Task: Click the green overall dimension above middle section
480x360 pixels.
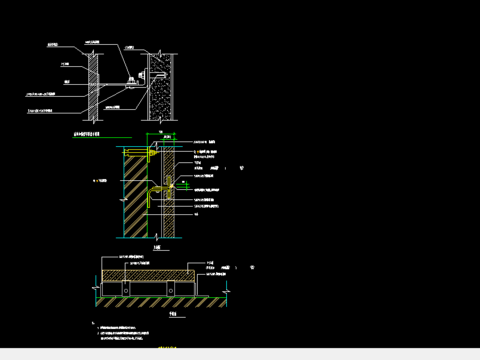Action: (161, 134)
